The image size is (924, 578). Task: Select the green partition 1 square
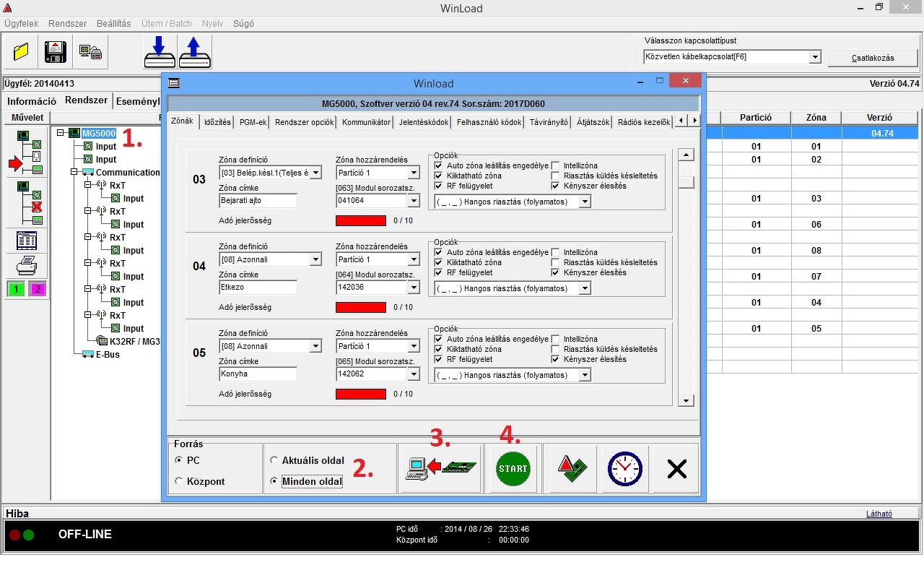point(16,290)
